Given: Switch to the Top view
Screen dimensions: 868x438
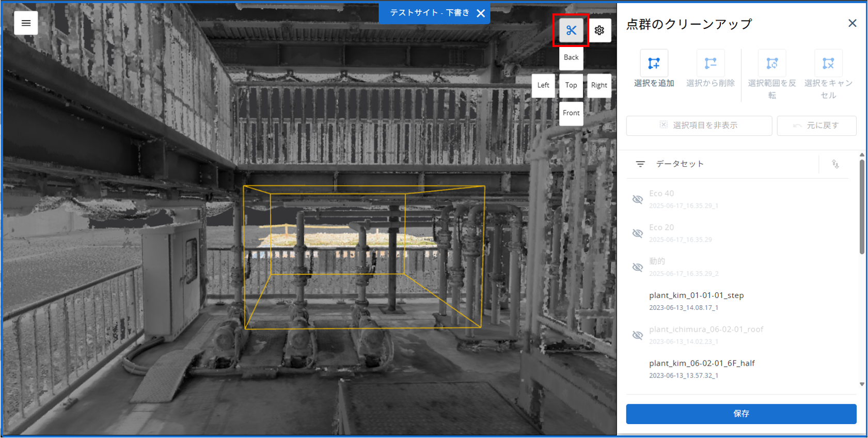Looking at the screenshot, I should 571,85.
